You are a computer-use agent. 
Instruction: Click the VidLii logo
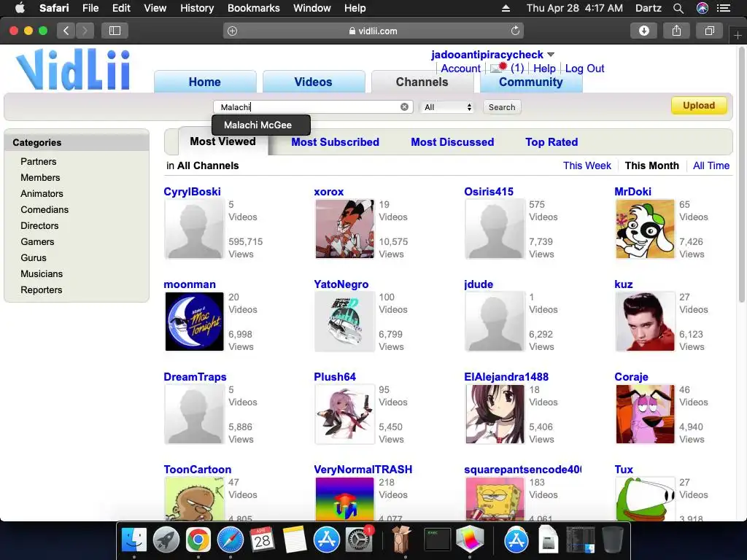pos(74,70)
